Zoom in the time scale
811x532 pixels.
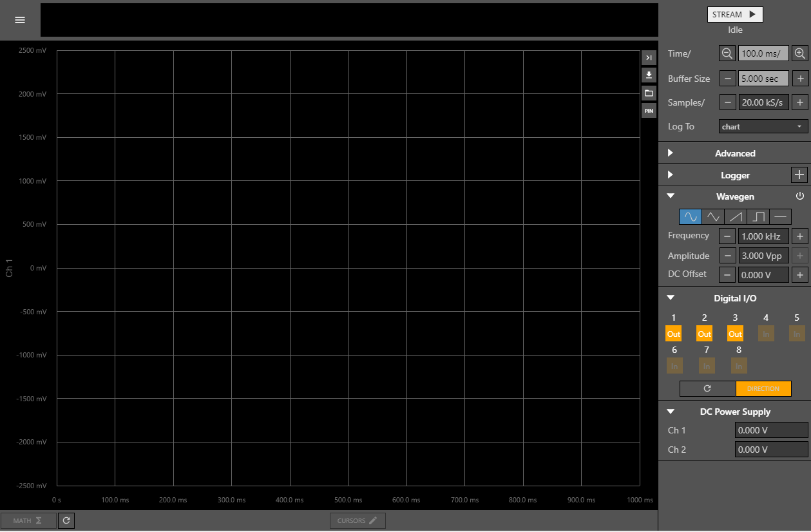pyautogui.click(x=800, y=53)
